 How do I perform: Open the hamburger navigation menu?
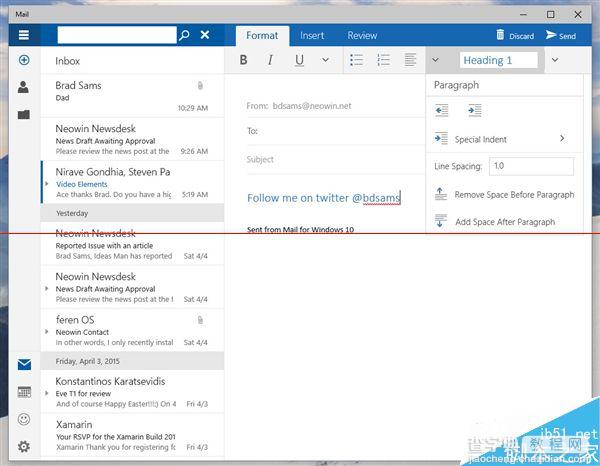point(24,35)
